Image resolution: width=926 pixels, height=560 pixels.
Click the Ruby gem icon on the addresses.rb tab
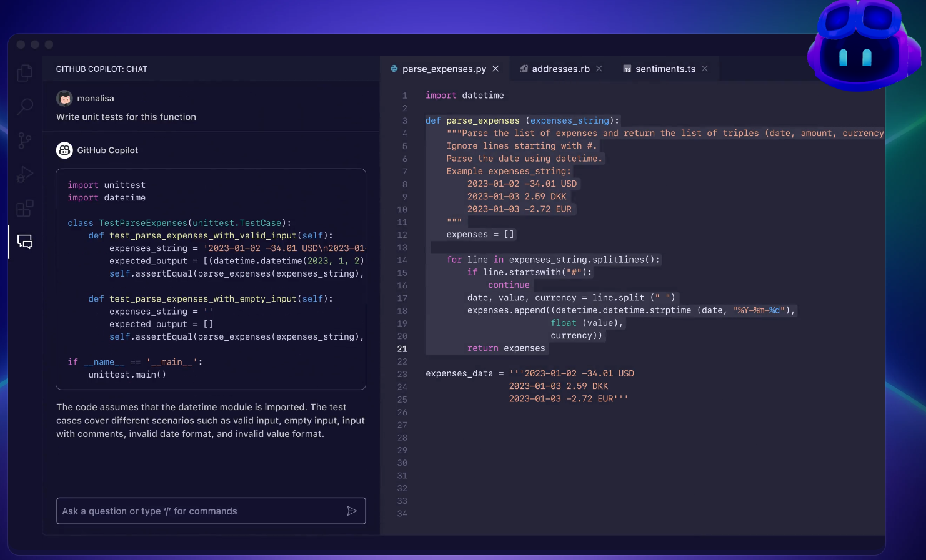point(524,69)
